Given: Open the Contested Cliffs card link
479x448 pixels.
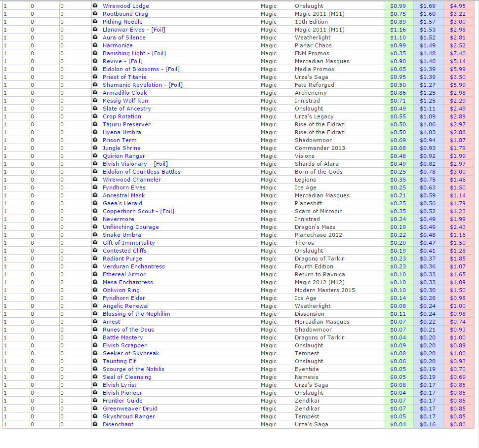Looking at the screenshot, I should (124, 251).
